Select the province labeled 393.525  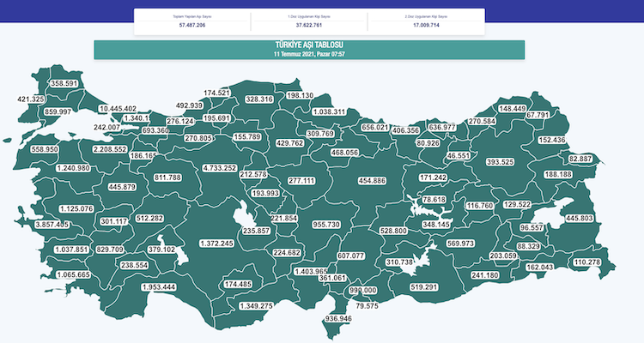click(500, 162)
